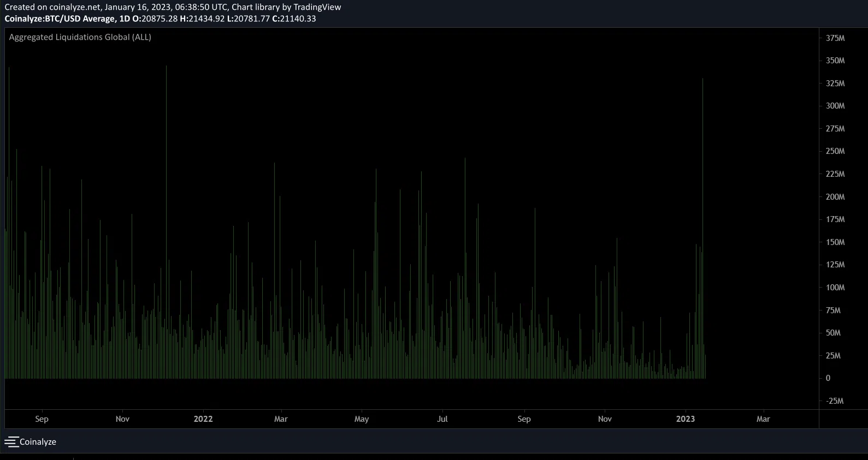
Task: Click the 75M price axis label
Action: pyautogui.click(x=833, y=310)
